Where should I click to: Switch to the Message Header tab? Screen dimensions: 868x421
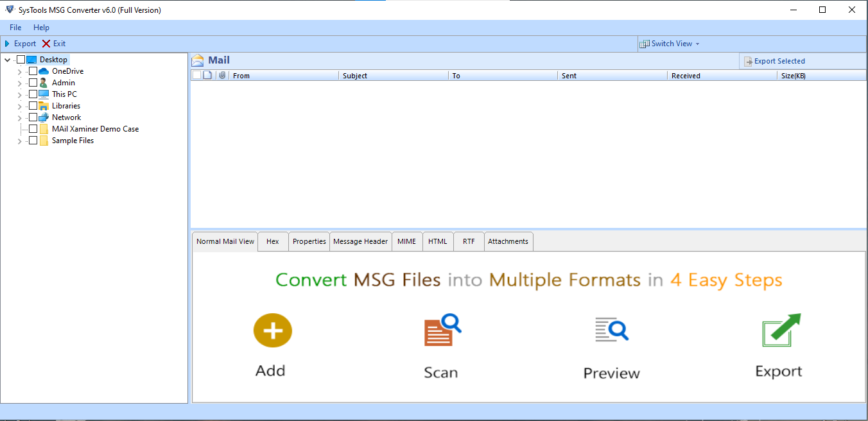coord(360,241)
